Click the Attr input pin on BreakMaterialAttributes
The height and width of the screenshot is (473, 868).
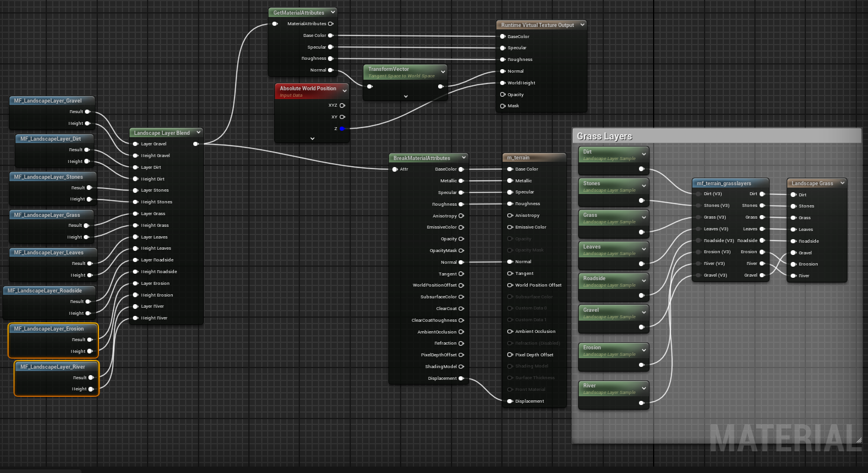point(395,169)
